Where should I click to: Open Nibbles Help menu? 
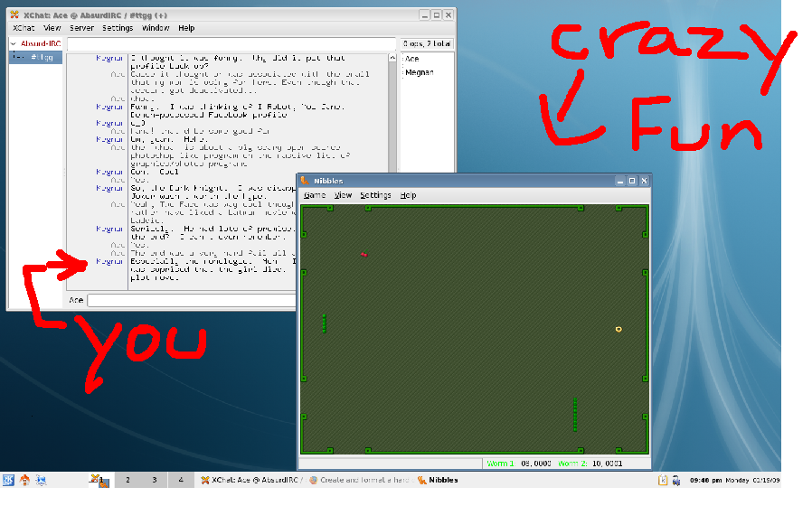point(408,195)
